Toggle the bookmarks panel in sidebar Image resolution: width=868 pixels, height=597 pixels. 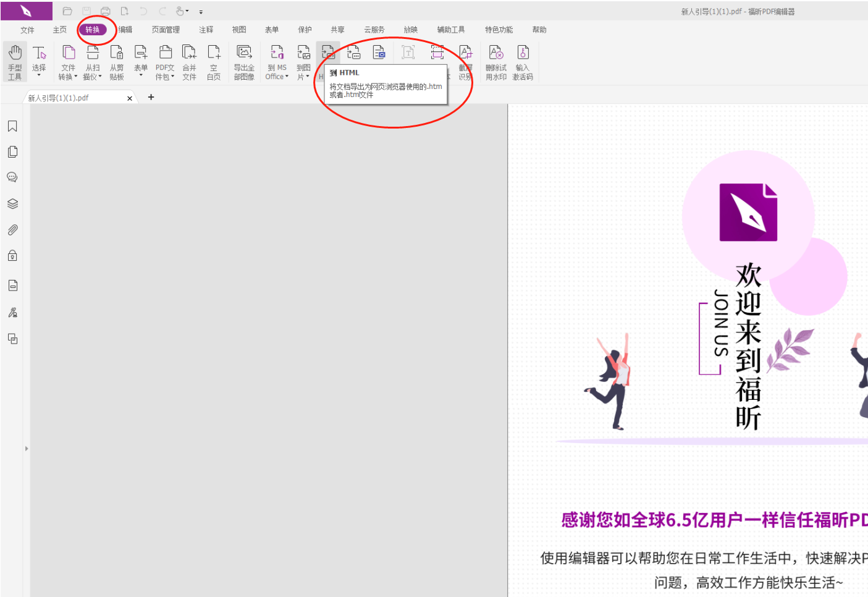coord(12,125)
